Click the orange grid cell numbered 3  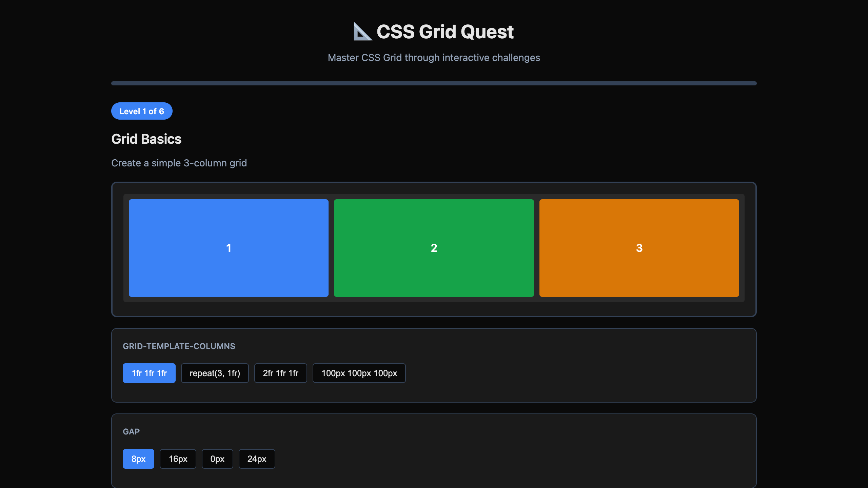pos(639,248)
